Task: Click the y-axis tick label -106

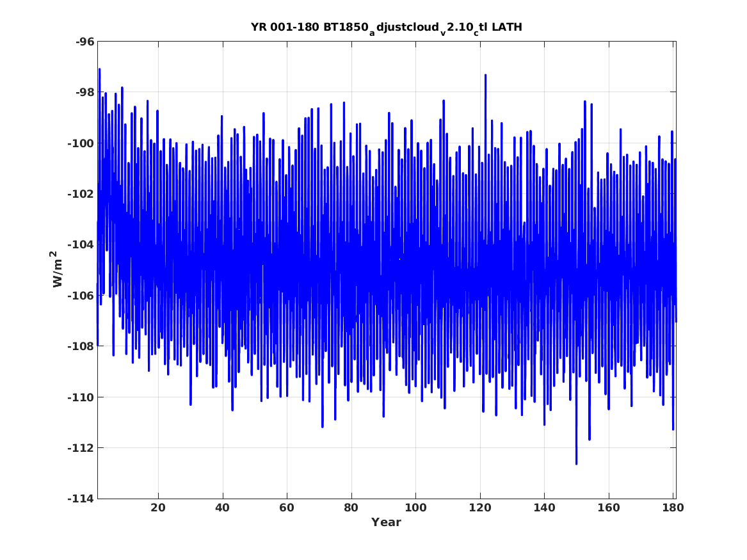Action: tap(81, 295)
